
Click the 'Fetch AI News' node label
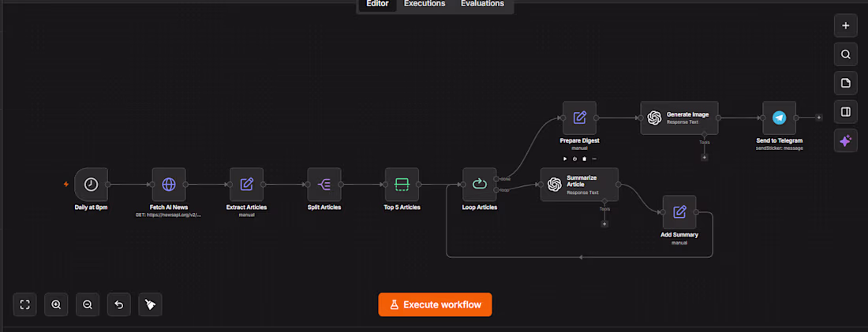[x=169, y=207]
